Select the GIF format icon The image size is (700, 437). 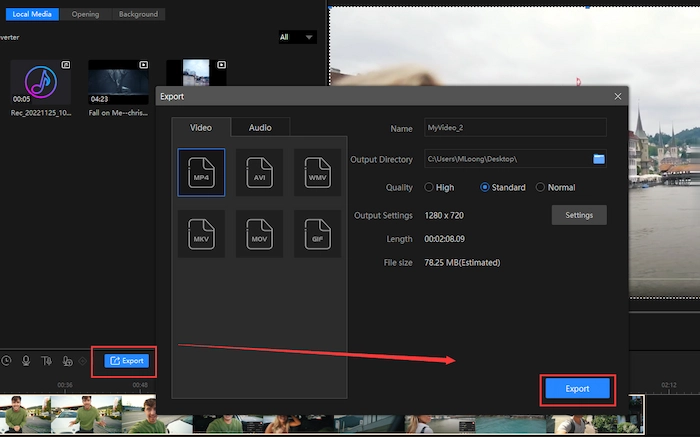coord(317,234)
